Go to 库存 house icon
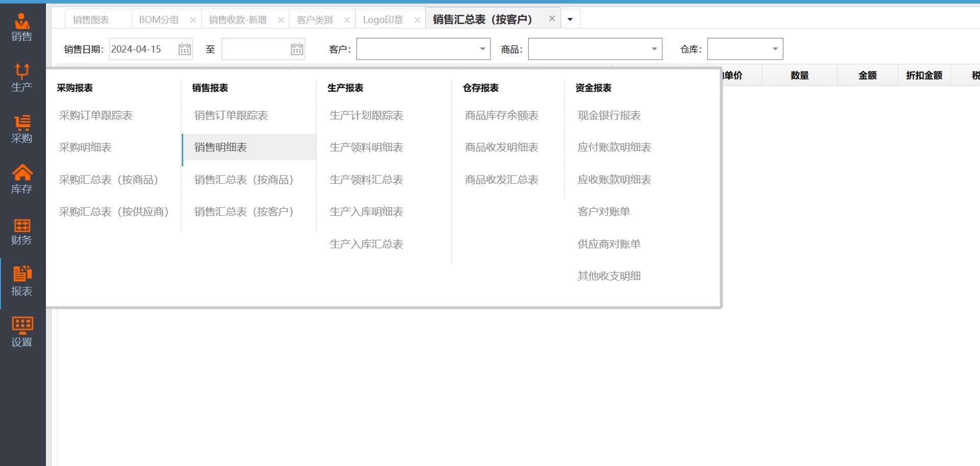 [x=22, y=180]
